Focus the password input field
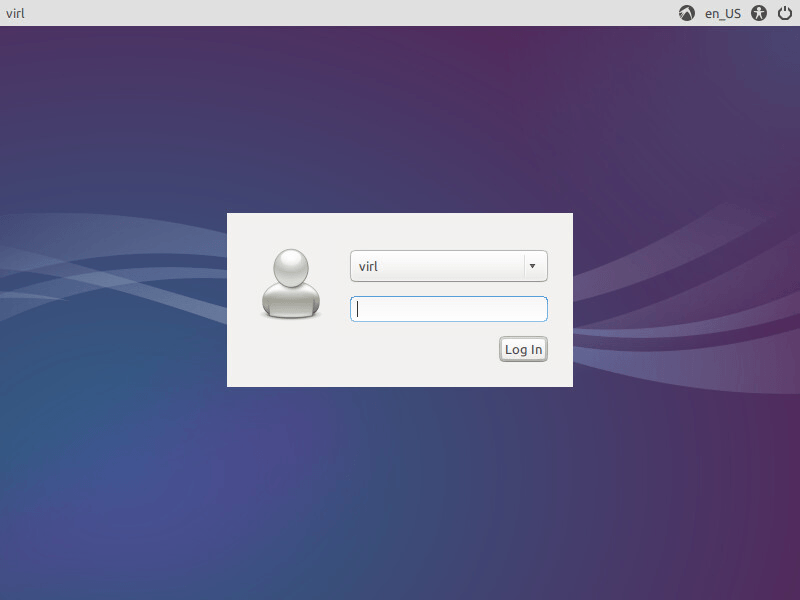Image resolution: width=800 pixels, height=600 pixels. pyautogui.click(x=448, y=309)
